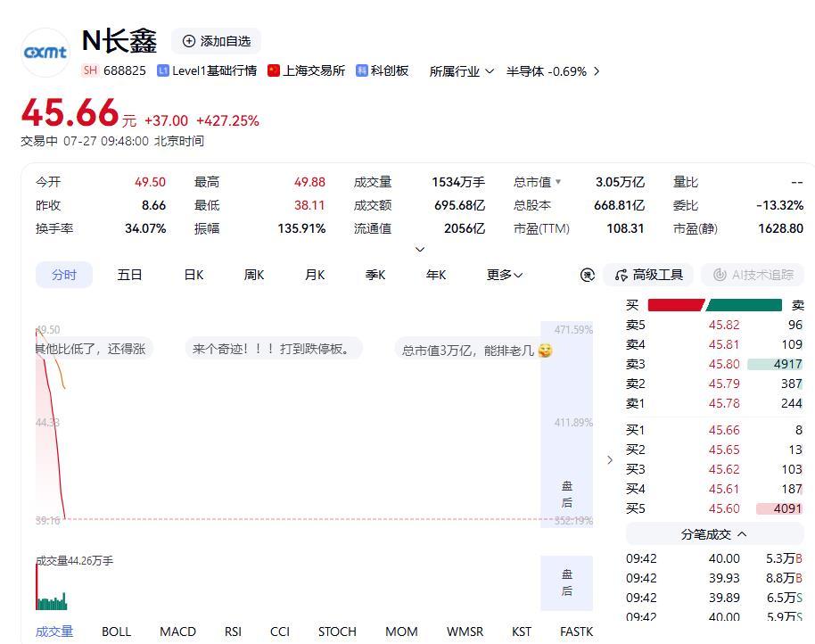
Task: Click the 买3 price 45.62
Action: click(x=723, y=469)
